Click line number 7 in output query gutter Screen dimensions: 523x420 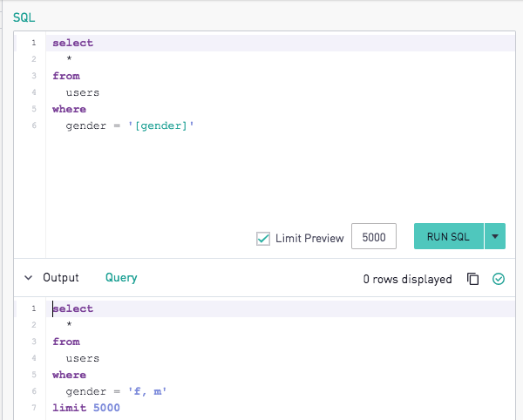(33, 409)
